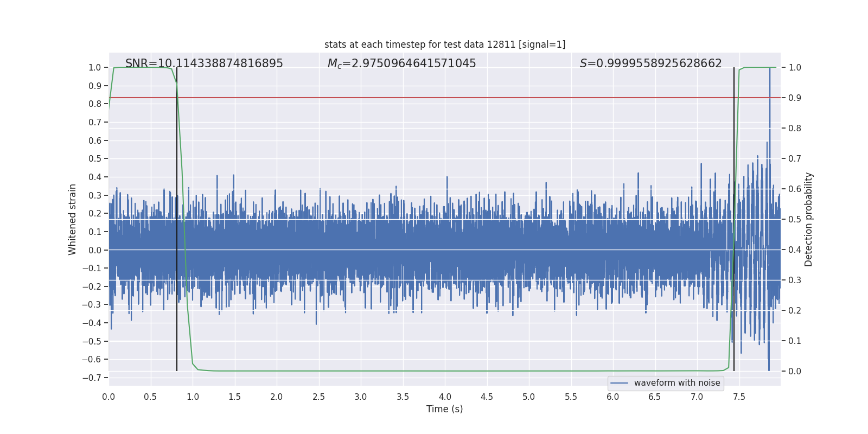Select the S=0.9999 score annotation
This screenshot has height=434, width=868.
pos(650,63)
